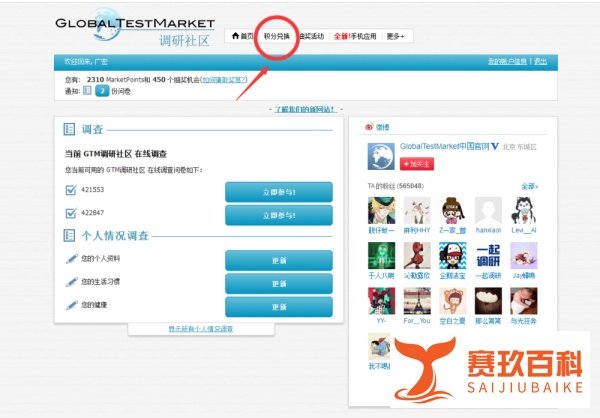Click the monkey cartoon avatar above 空白之夏
The height and width of the screenshot is (418, 600).
tap(453, 301)
